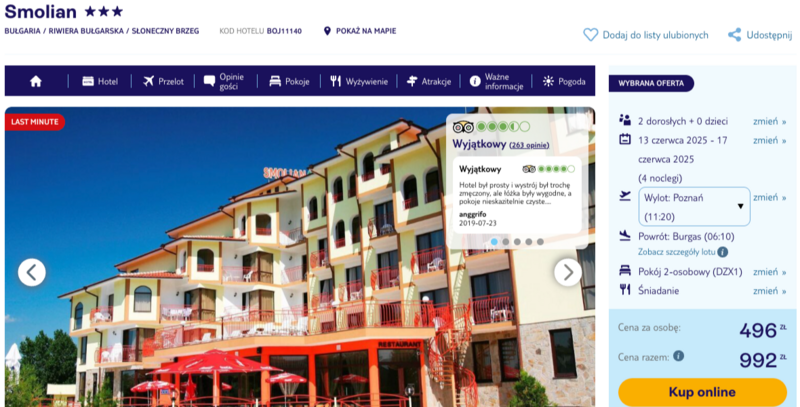This screenshot has width=800, height=407.
Task: Select the last review carousel dot
Action: click(540, 242)
